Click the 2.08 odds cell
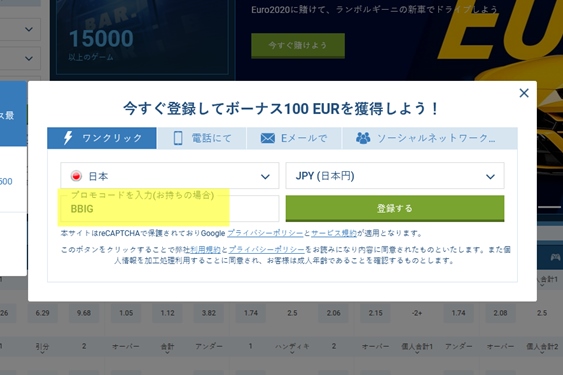This screenshot has width=563, height=375. tap(500, 313)
